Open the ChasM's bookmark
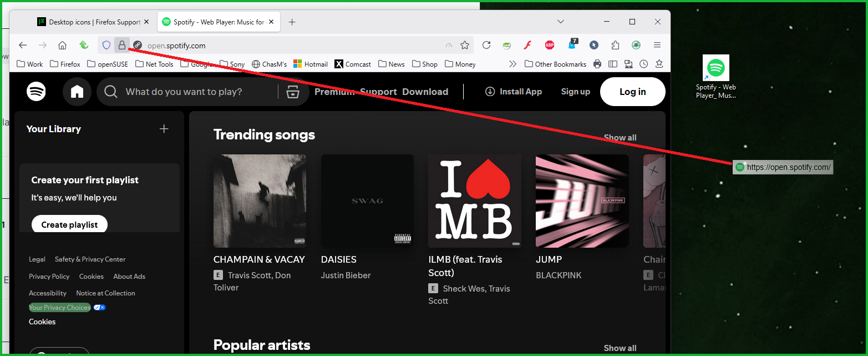This screenshot has height=356, width=868. pyautogui.click(x=269, y=64)
